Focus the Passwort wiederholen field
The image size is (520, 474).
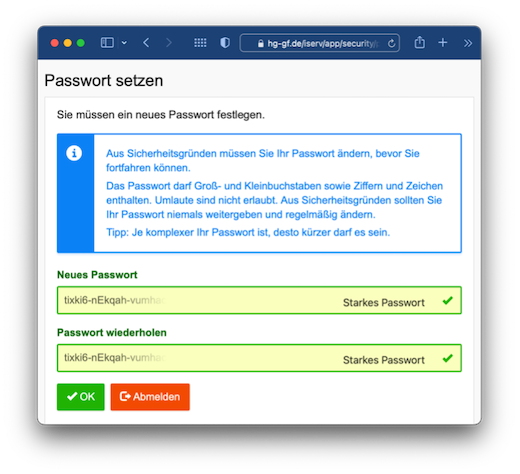259,358
